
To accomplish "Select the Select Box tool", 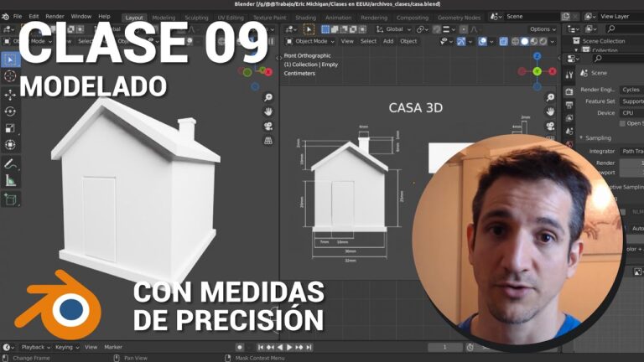I will [x=10, y=60].
